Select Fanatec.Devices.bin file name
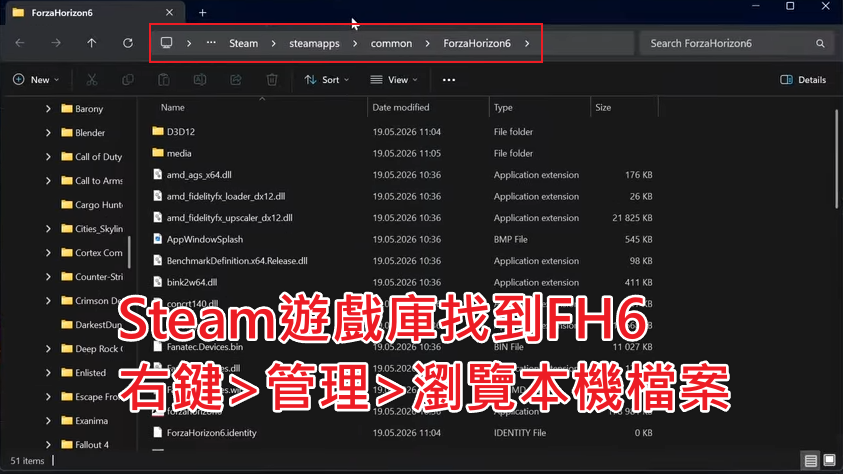843x474 pixels. pos(205,347)
